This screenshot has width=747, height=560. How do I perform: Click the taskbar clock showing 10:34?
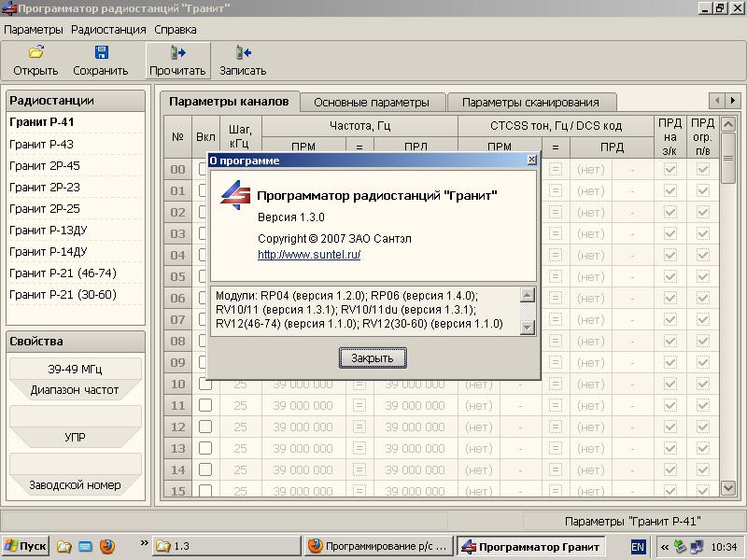725,547
